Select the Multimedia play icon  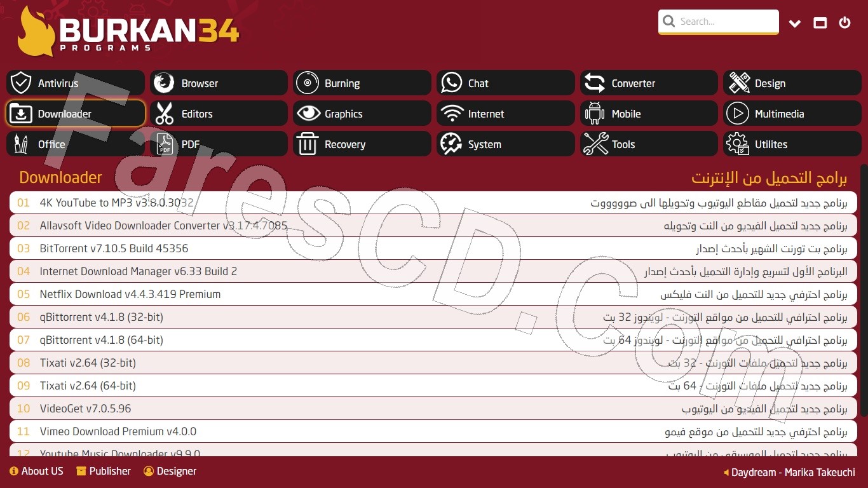pos(737,114)
